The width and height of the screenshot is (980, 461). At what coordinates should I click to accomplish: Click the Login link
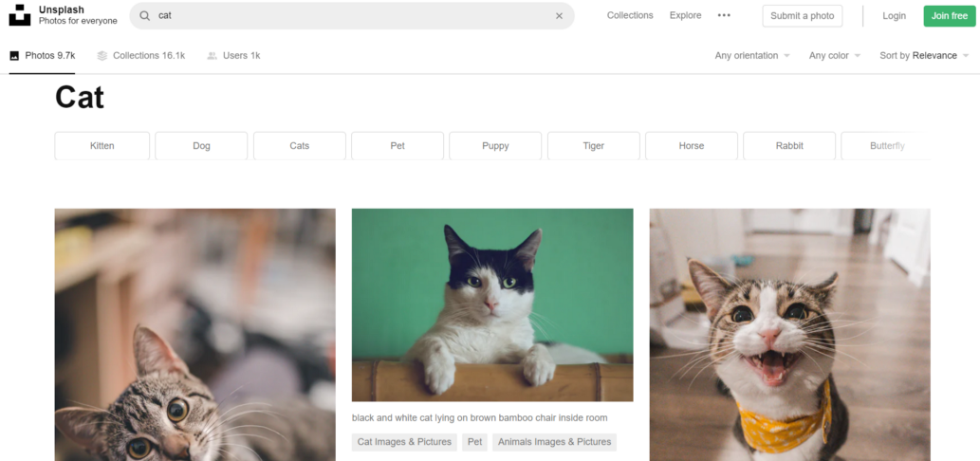pos(895,15)
